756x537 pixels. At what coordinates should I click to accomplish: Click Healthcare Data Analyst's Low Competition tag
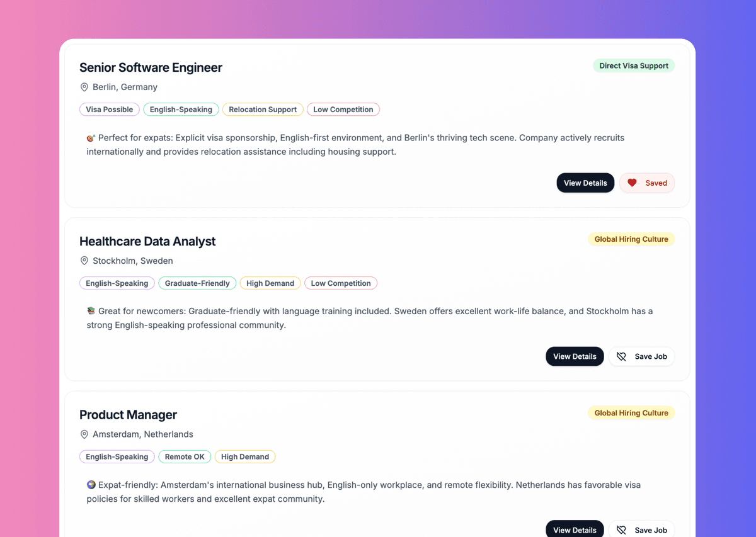click(x=341, y=283)
